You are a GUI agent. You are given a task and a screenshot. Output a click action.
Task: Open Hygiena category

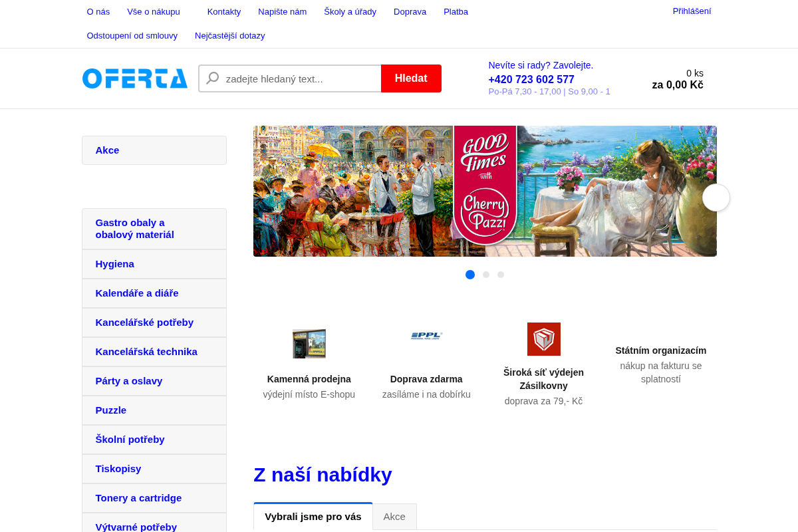(x=154, y=264)
